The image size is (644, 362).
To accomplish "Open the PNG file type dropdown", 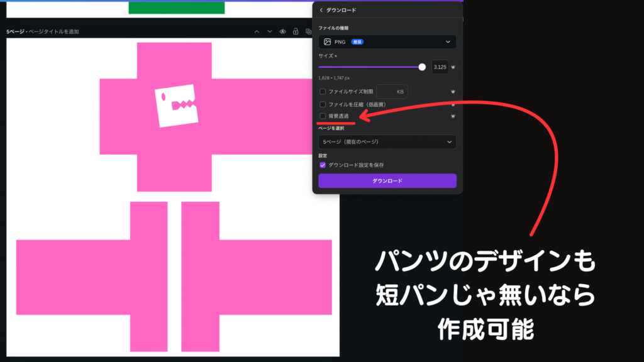I will point(387,42).
